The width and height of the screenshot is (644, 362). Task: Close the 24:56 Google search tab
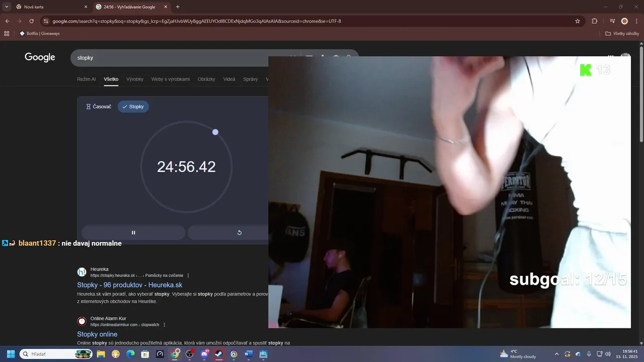pyautogui.click(x=165, y=7)
